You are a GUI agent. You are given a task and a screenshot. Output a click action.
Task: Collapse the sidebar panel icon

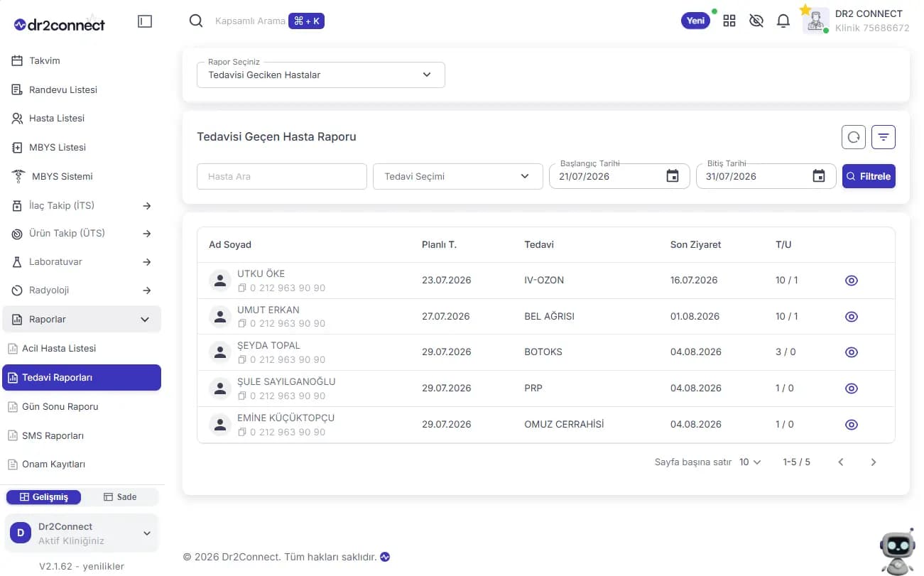(x=145, y=22)
